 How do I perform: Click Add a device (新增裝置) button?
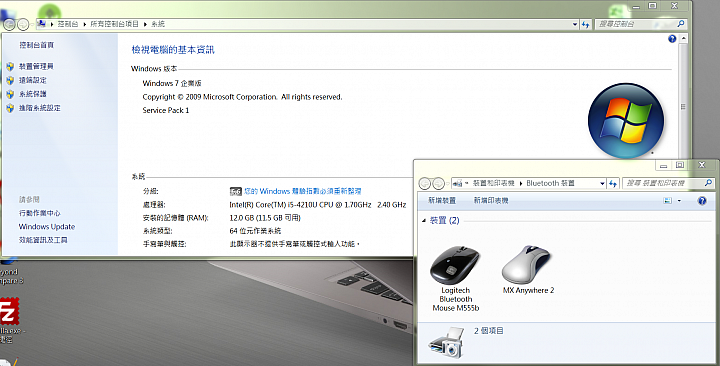point(442,201)
